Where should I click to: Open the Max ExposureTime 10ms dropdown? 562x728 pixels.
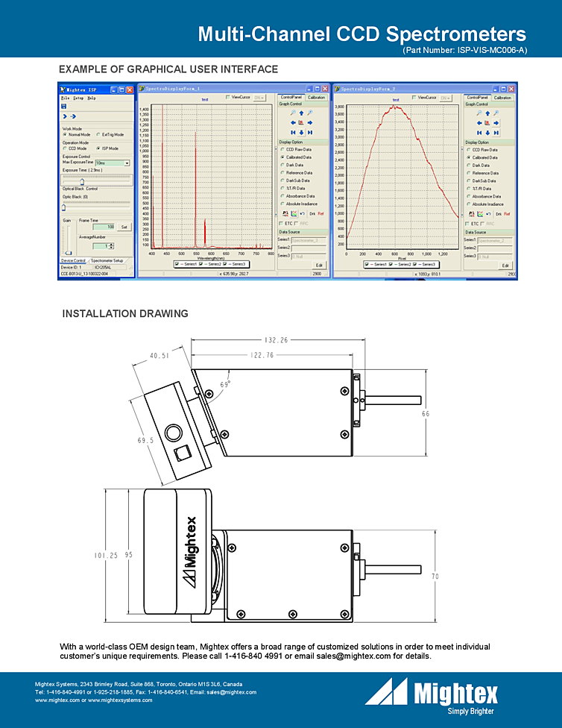pyautogui.click(x=127, y=163)
